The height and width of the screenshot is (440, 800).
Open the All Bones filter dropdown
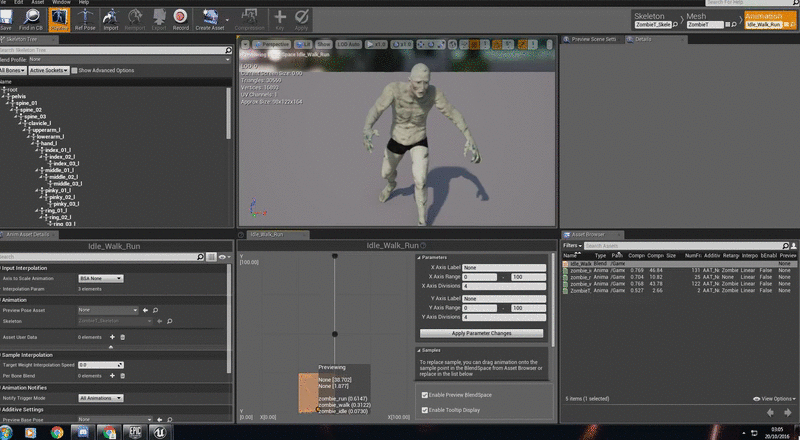(12, 71)
